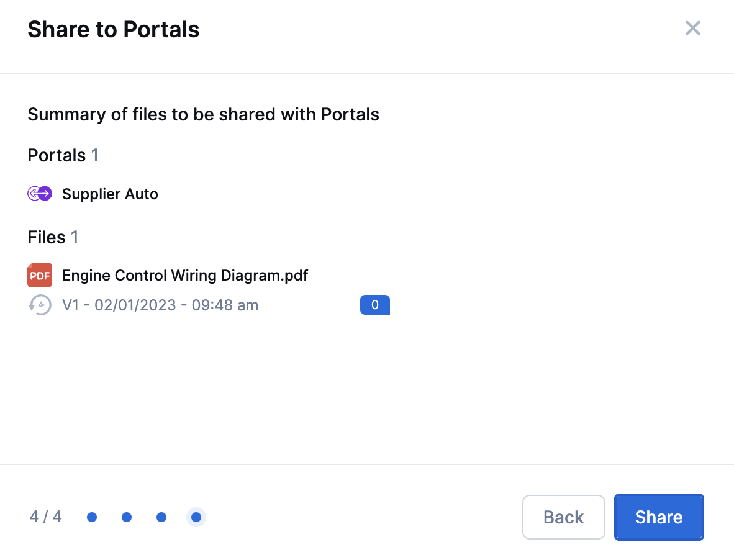Click the Share button

[x=659, y=517]
